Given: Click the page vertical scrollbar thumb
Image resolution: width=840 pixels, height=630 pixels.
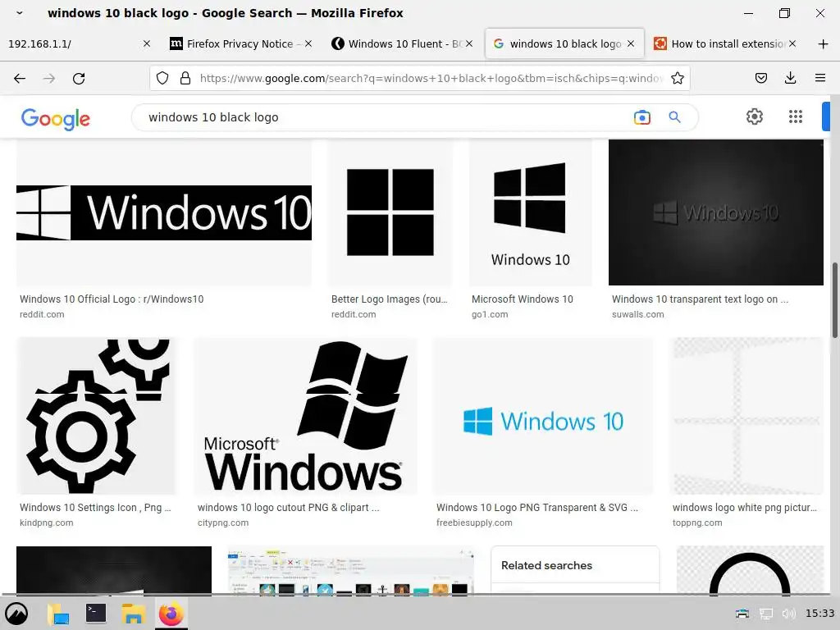Looking at the screenshot, I should [x=834, y=300].
